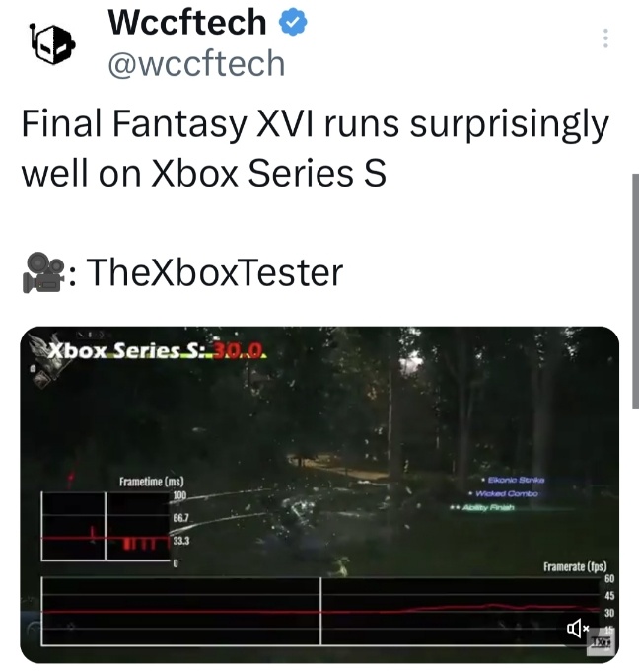Click the Wccftech display name
Viewport: 639px width, 672px height.
[x=187, y=22]
